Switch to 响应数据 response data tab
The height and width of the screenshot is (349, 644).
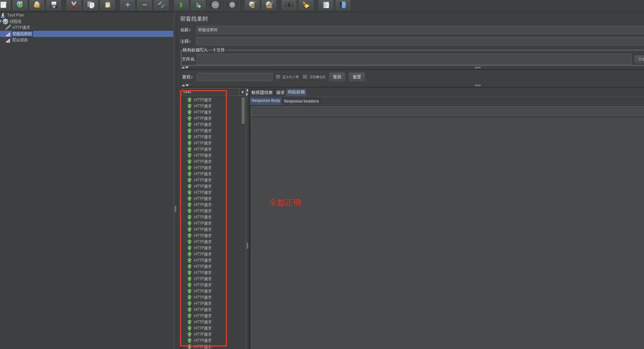296,92
